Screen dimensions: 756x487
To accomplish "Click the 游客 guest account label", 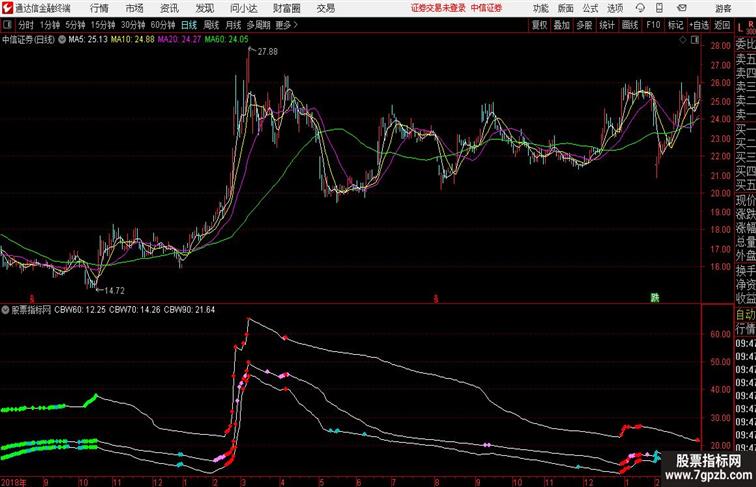I will (x=723, y=8).
